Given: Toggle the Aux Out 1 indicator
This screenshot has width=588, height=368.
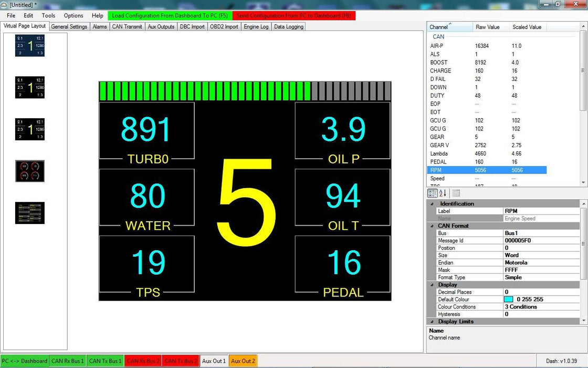Looking at the screenshot, I should pos(214,361).
